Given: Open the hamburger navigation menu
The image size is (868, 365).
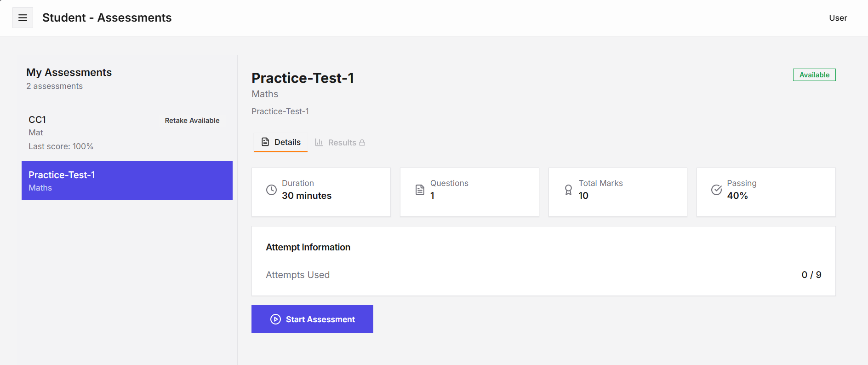Looking at the screenshot, I should coord(23,17).
